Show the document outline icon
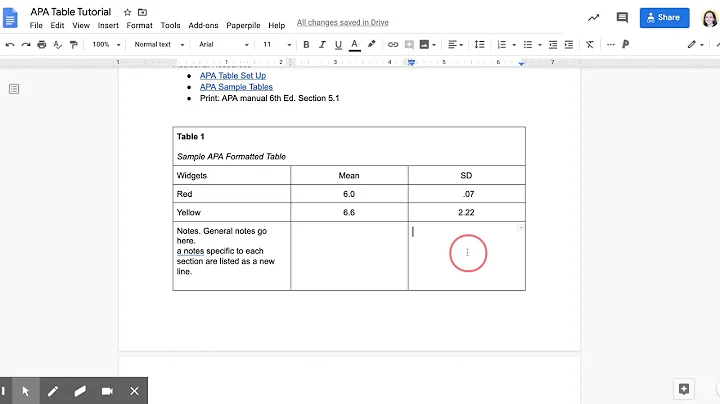The height and width of the screenshot is (404, 720). [14, 89]
